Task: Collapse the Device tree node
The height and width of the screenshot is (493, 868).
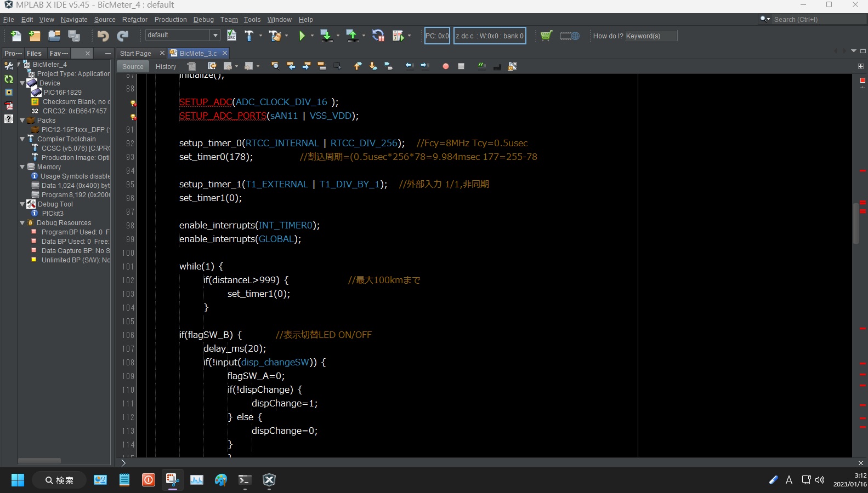Action: tap(22, 83)
